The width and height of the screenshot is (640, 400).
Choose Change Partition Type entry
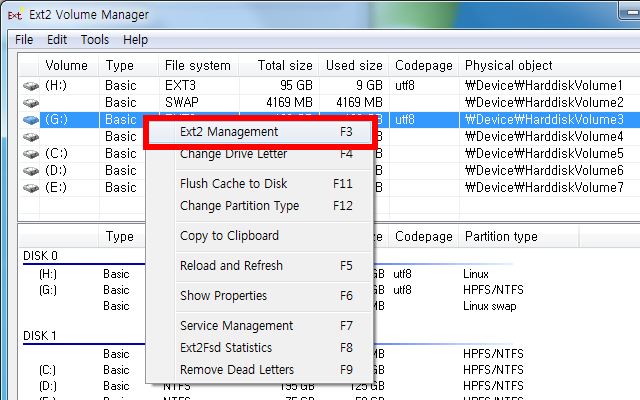(x=239, y=206)
